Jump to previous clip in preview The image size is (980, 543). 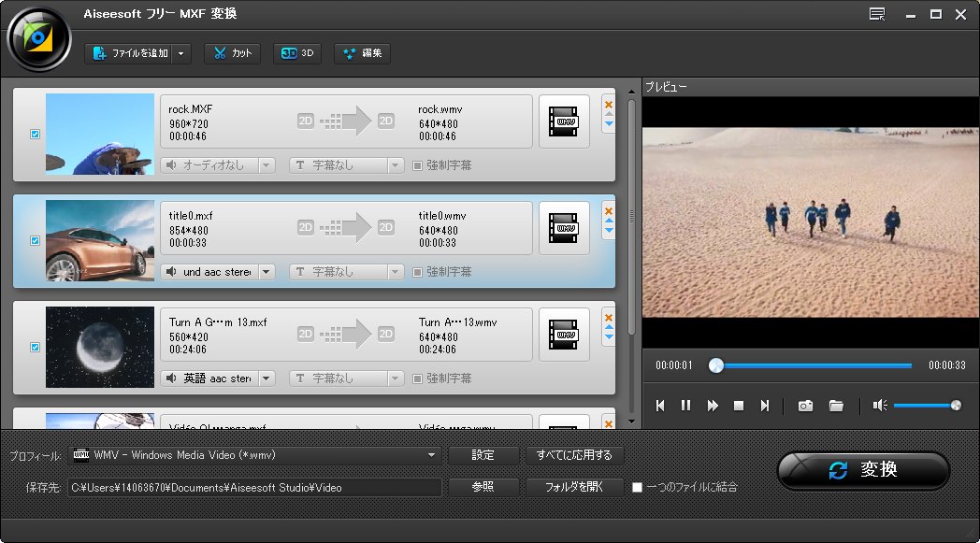coord(660,406)
